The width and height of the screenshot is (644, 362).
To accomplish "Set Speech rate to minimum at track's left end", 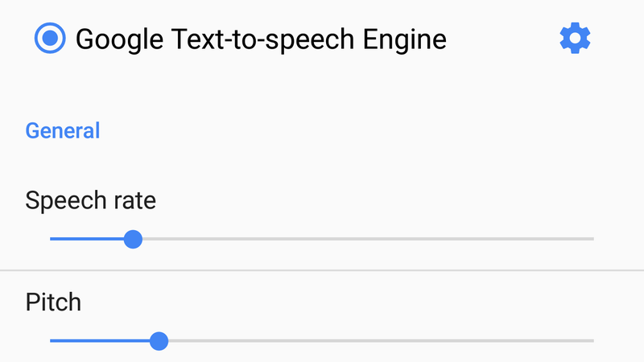I will 52,239.
